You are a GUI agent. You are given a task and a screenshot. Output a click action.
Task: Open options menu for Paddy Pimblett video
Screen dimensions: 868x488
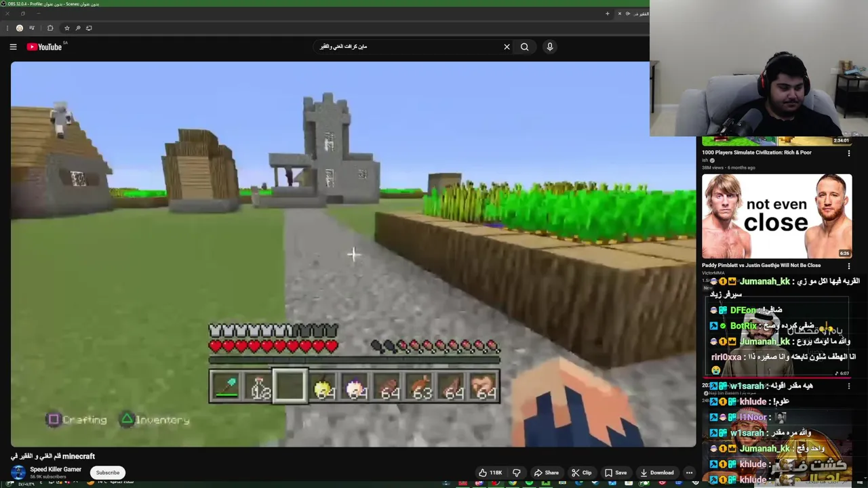848,266
